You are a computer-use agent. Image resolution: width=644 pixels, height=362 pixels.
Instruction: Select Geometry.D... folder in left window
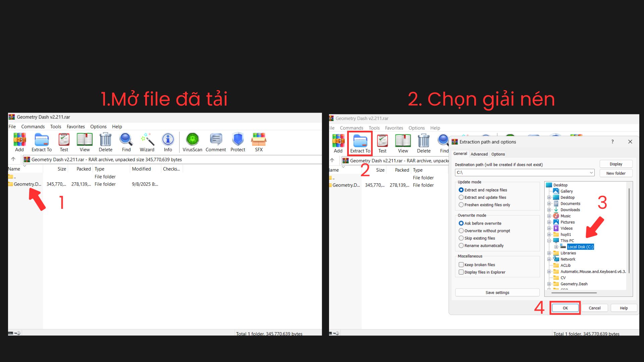point(24,184)
